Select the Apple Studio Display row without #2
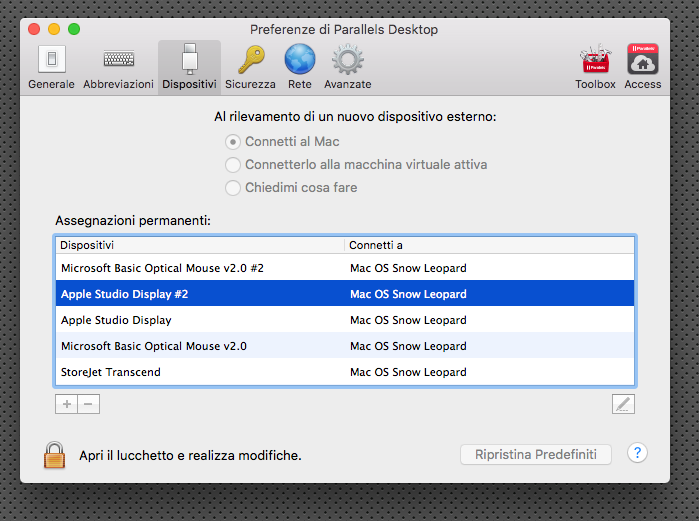This screenshot has height=521, width=699. click(345, 320)
